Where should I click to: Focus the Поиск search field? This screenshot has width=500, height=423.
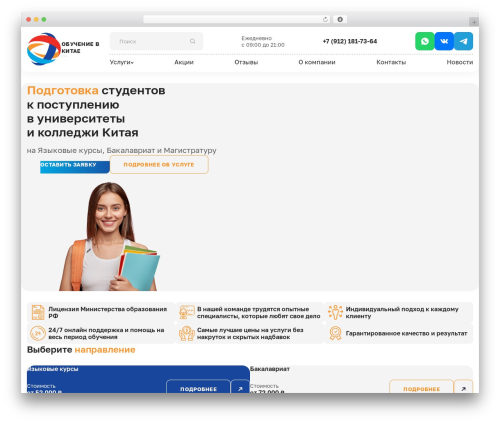pyautogui.click(x=156, y=41)
